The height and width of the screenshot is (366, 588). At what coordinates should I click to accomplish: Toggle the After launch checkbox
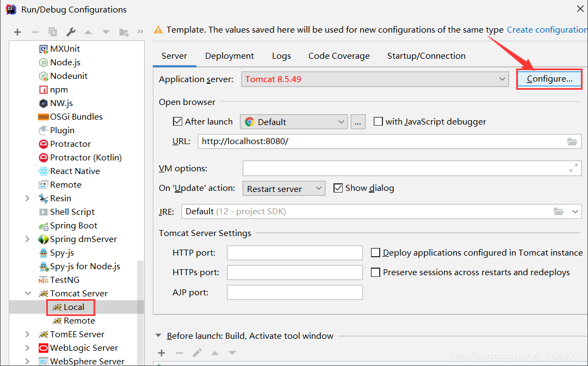point(177,121)
